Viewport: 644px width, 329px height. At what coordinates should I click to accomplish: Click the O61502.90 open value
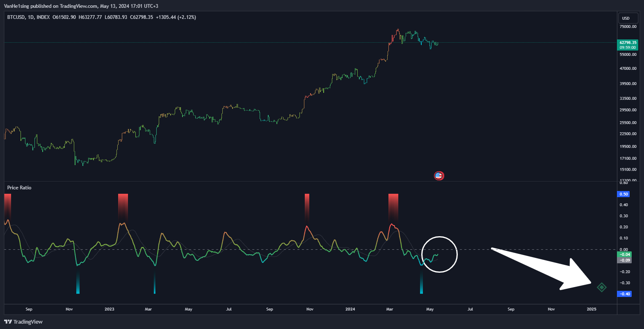[x=64, y=17]
